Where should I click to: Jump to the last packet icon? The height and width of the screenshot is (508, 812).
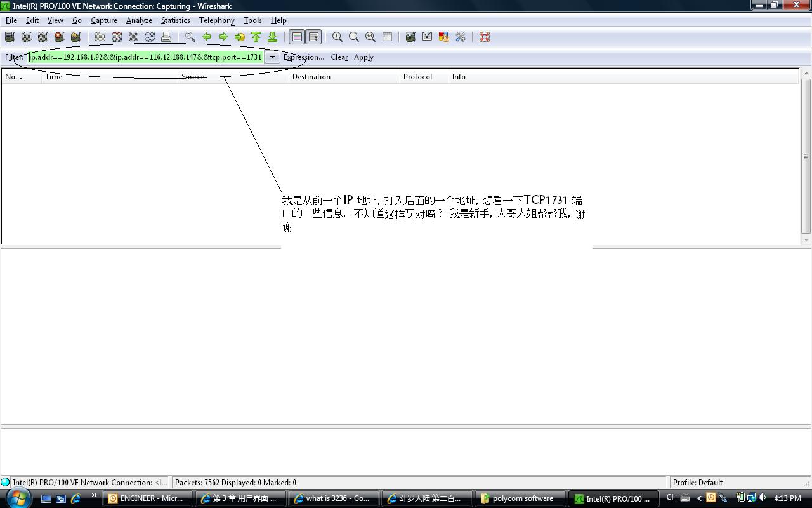(272, 37)
